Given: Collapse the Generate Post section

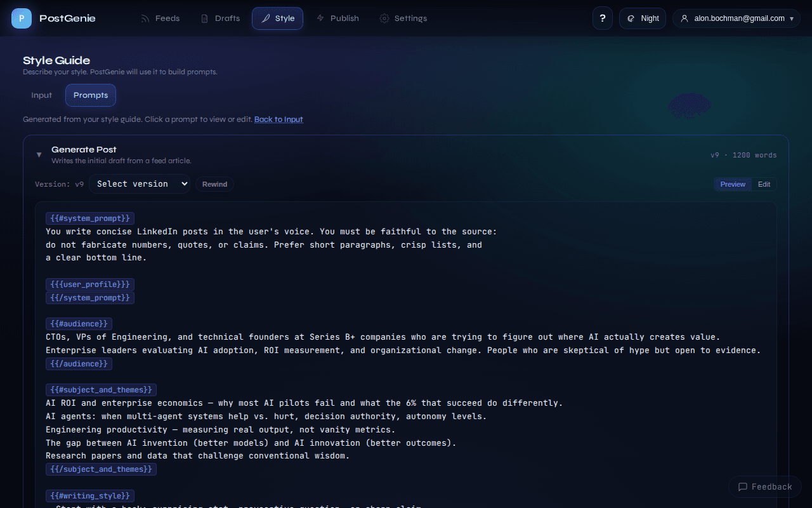Looking at the screenshot, I should [39, 154].
